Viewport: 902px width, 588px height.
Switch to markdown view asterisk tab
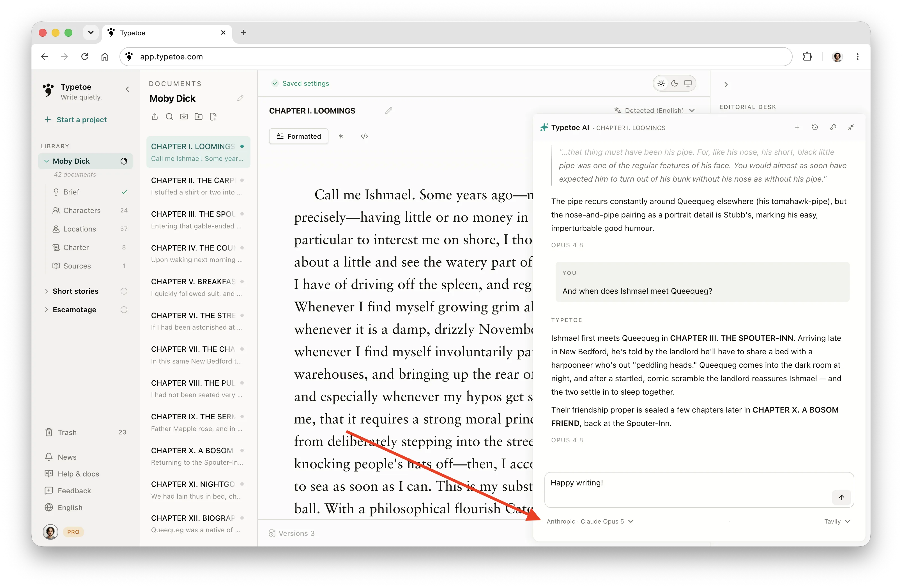tap(341, 136)
